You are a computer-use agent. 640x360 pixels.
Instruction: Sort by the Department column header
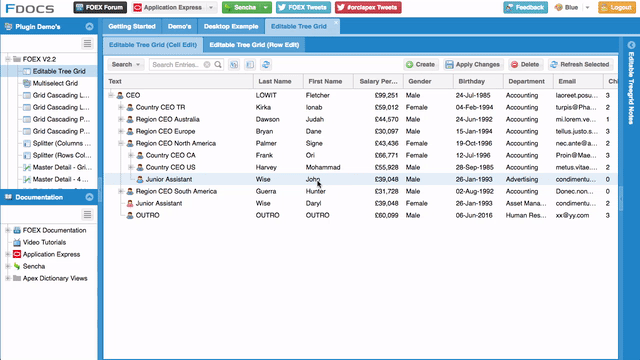coord(528,82)
